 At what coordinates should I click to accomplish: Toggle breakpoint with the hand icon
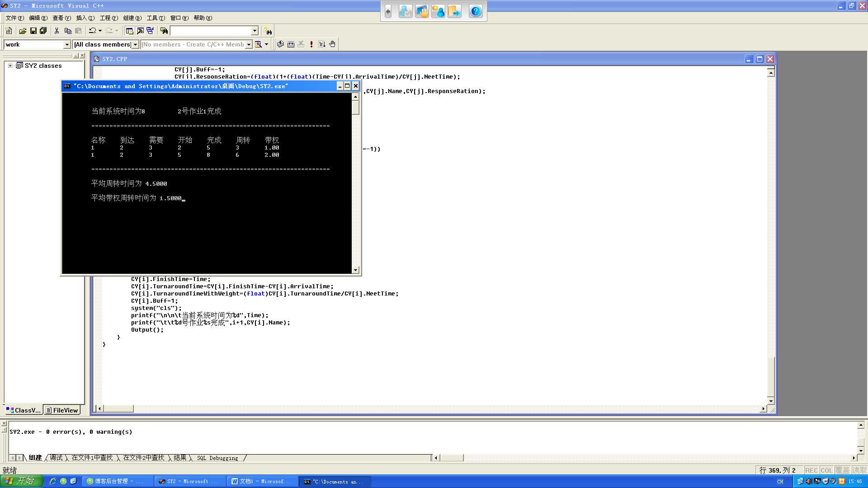pyautogui.click(x=332, y=44)
